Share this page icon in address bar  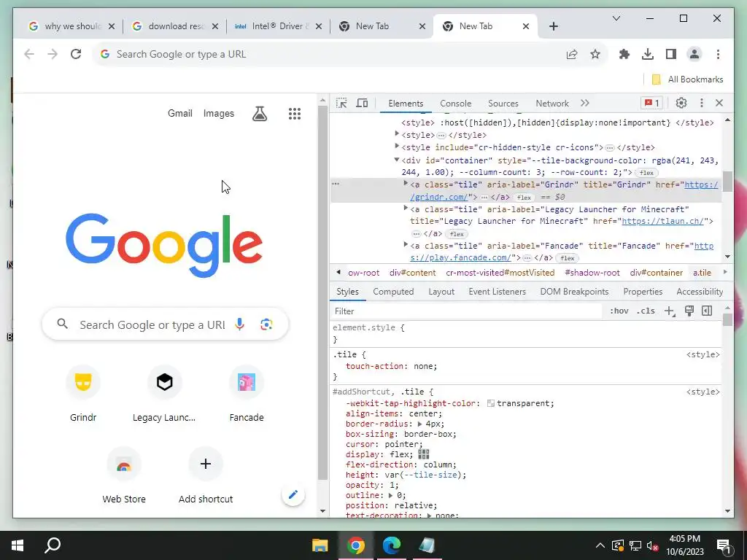pos(572,54)
